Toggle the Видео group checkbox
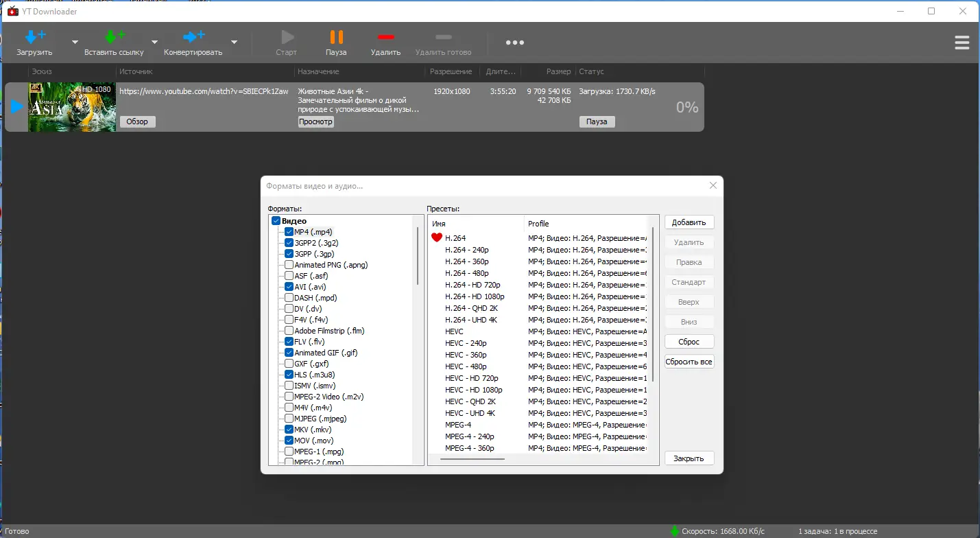 coord(276,221)
